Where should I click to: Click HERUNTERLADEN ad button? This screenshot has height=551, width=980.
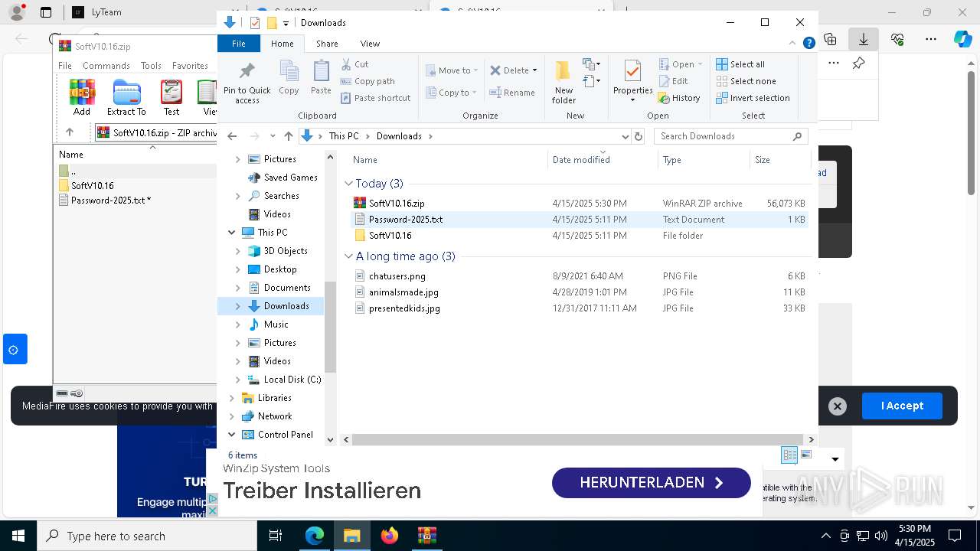tap(652, 483)
